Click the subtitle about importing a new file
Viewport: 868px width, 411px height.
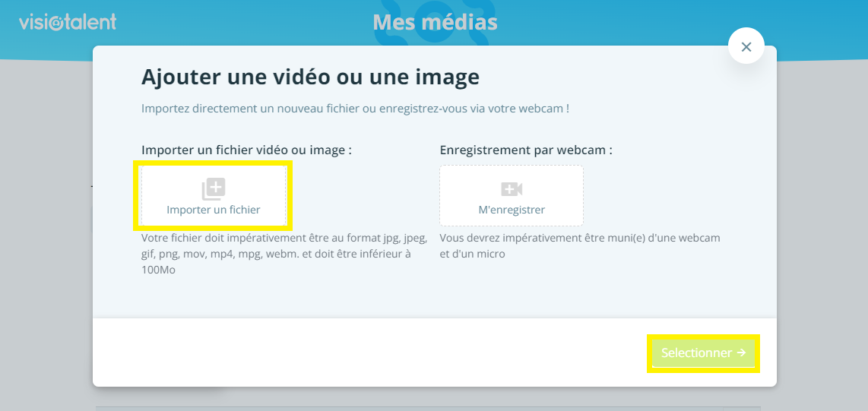click(x=355, y=109)
